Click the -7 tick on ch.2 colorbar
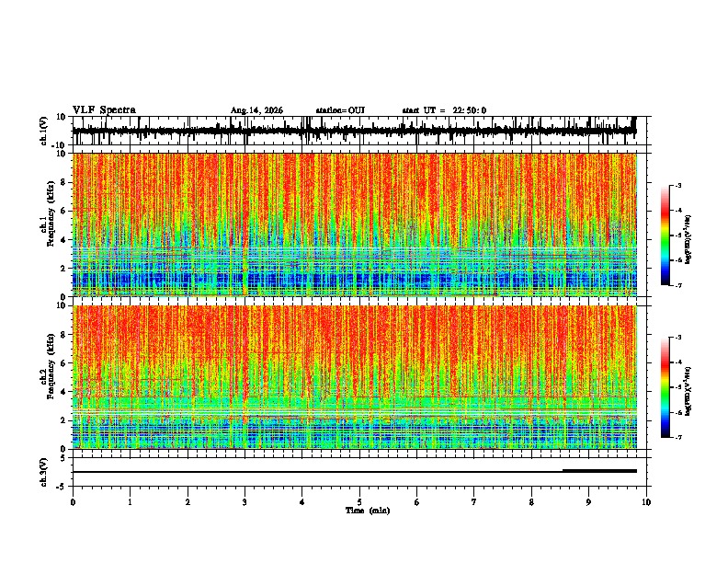Screen dimensions: 728x563 678,437
